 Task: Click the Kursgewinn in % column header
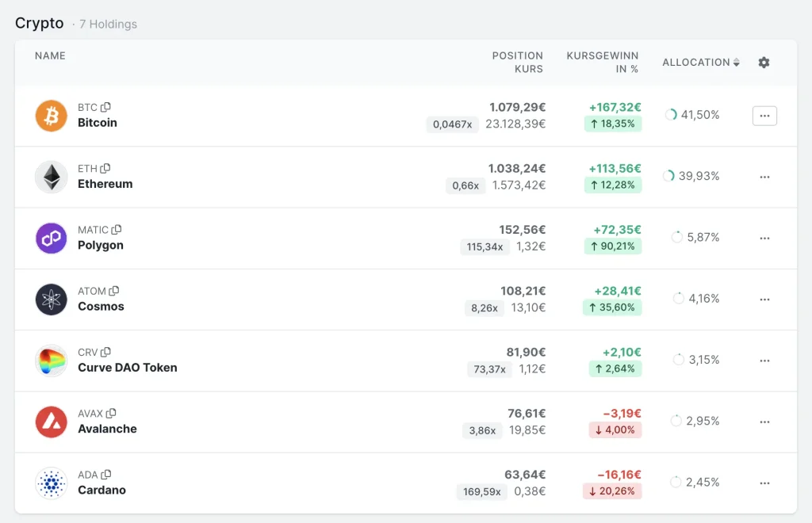[x=602, y=63]
